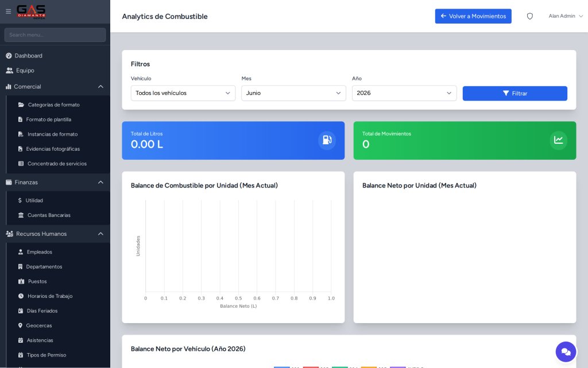Click the Balance Neto (L) axis label
This screenshot has width=588, height=368.
point(238,306)
